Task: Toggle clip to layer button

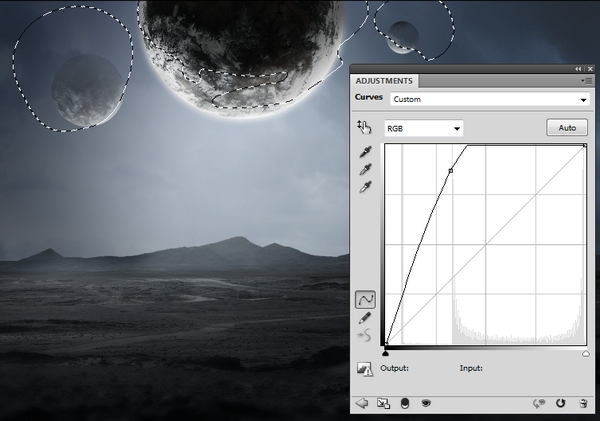Action: coord(404,403)
